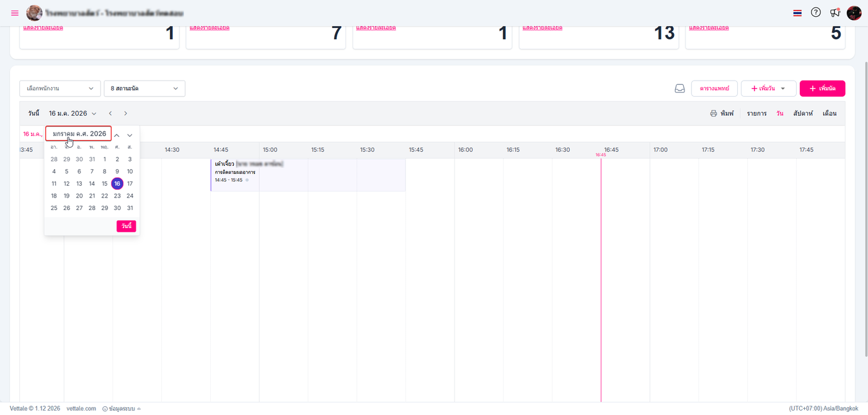Pick date 23 in date picker
868x415 pixels.
pyautogui.click(x=117, y=196)
